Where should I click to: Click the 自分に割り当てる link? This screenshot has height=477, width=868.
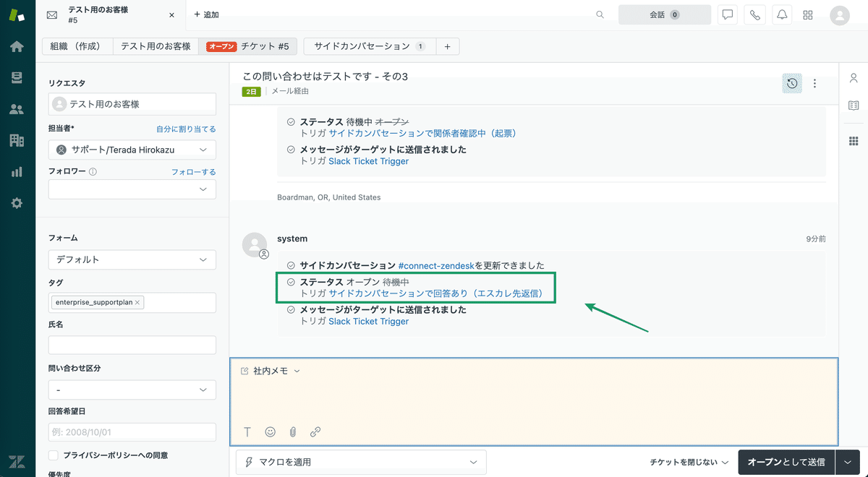[186, 129]
